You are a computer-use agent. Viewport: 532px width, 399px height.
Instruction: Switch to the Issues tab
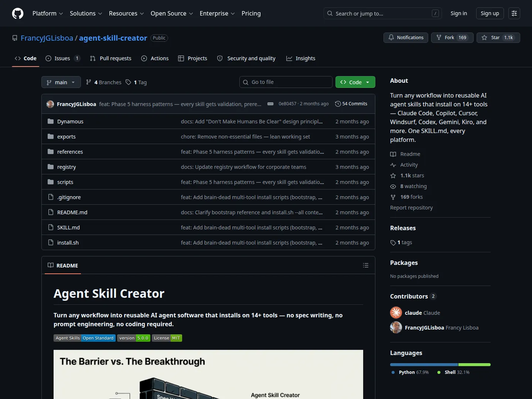tap(62, 58)
